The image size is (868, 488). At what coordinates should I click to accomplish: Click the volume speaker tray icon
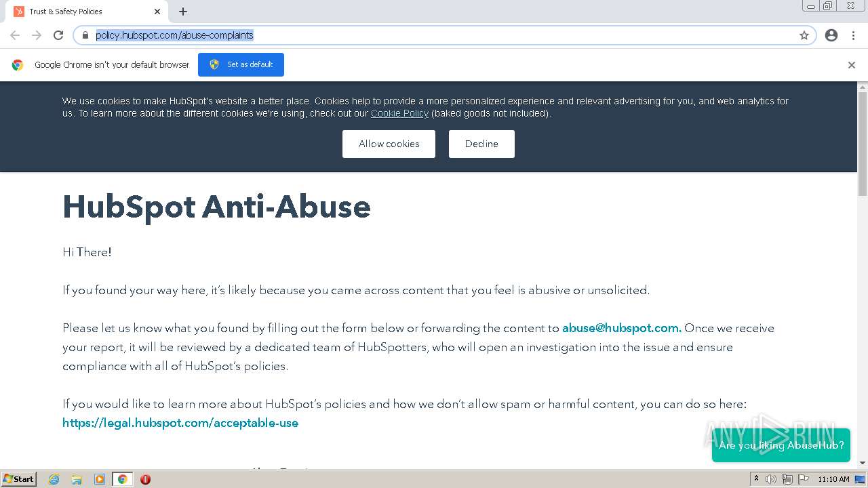[x=770, y=479]
